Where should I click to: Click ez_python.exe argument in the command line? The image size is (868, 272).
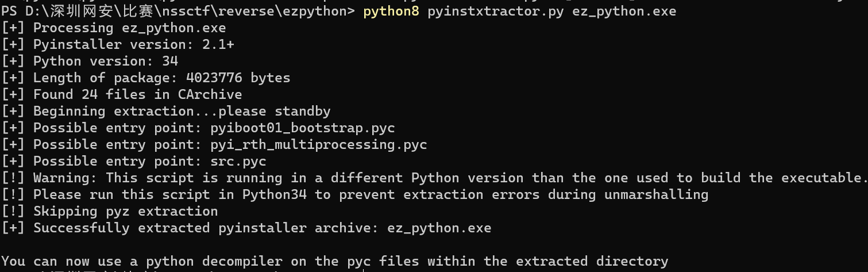pyautogui.click(x=624, y=11)
